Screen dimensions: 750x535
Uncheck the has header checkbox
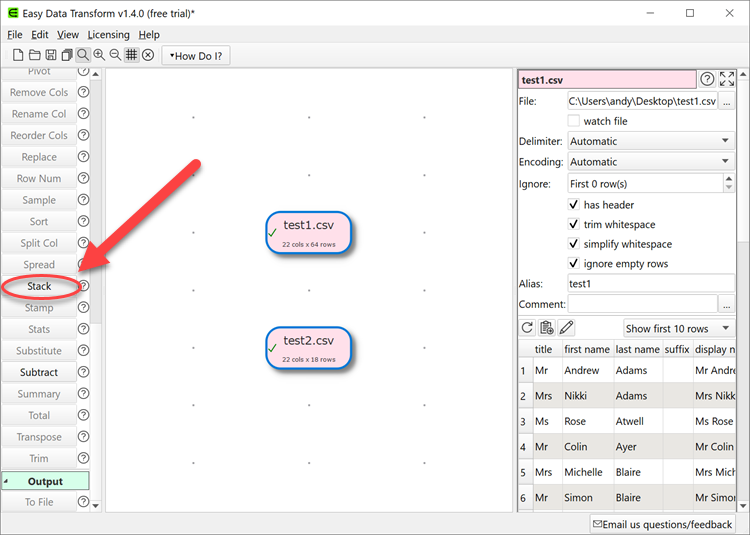[x=574, y=205]
